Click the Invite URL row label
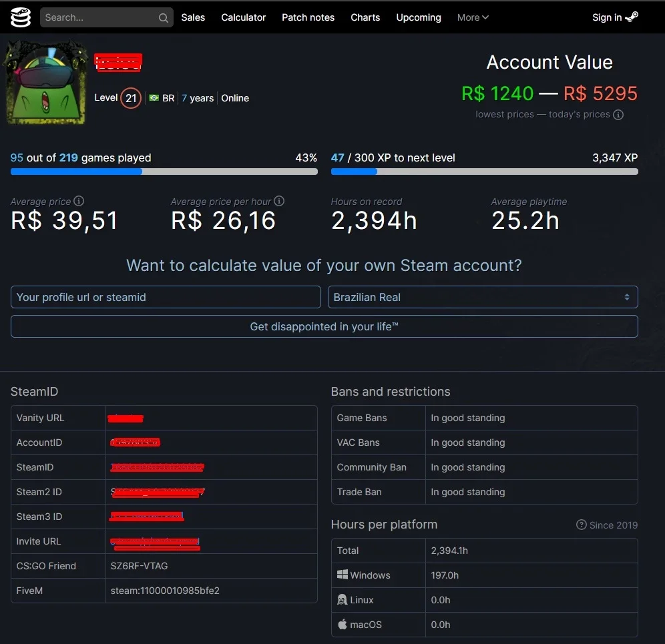This screenshot has width=665, height=644. [x=39, y=541]
